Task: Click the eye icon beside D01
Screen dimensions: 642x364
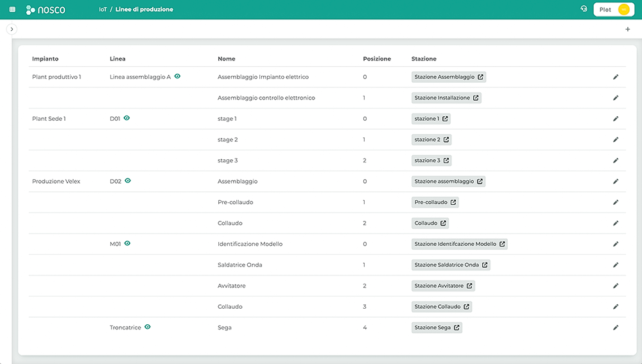Action: (127, 118)
